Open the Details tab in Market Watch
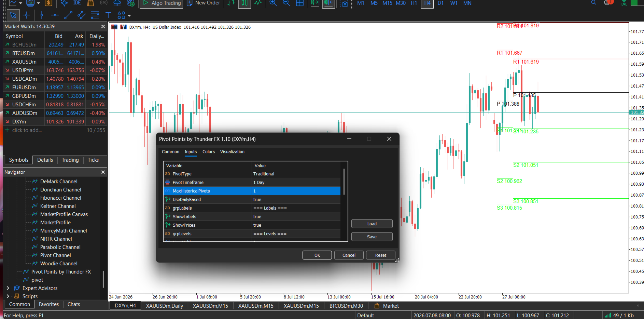 45,160
